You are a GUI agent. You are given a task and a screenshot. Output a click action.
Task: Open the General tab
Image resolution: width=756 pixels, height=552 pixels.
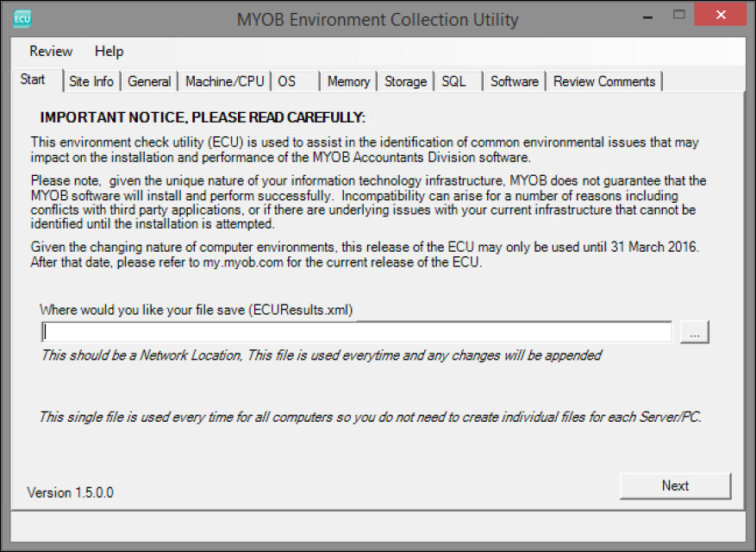(x=149, y=81)
